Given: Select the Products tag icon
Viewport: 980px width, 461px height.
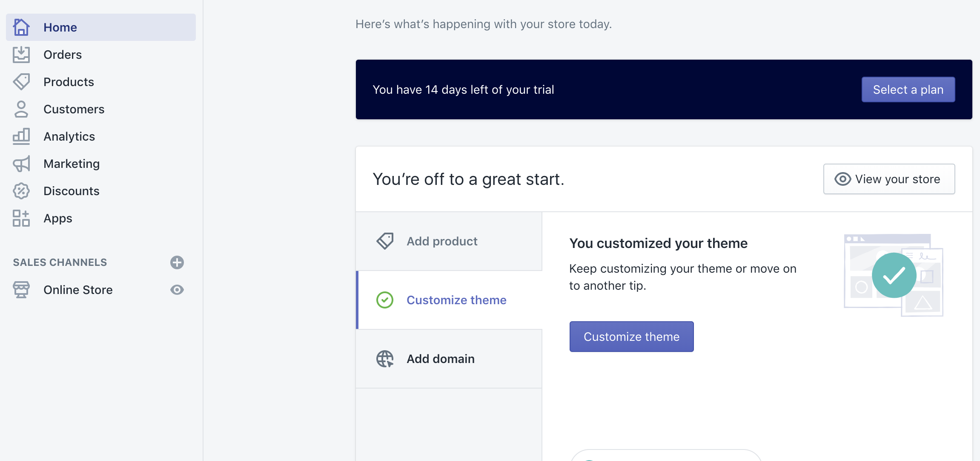Looking at the screenshot, I should [x=21, y=82].
